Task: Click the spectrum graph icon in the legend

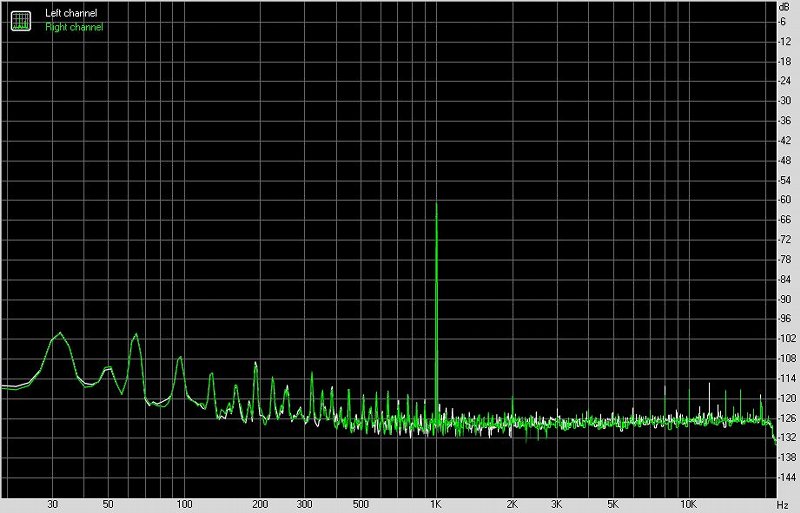Action: tap(20, 19)
